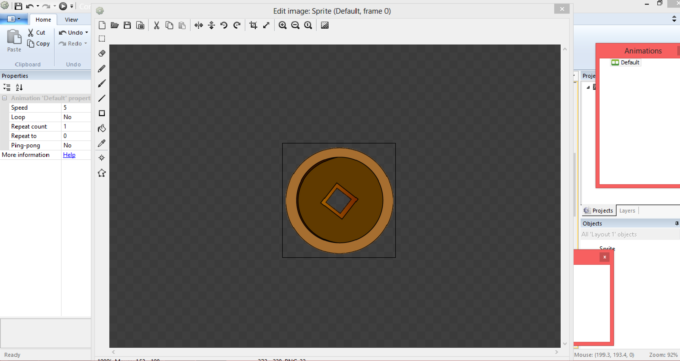The height and width of the screenshot is (361, 680).
Task: Open the Undo dropdown arrow in the ribbon
Action: click(87, 33)
